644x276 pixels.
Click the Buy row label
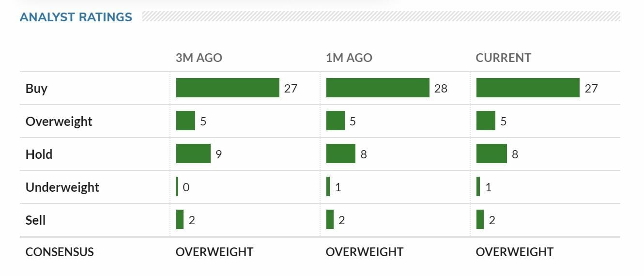[x=36, y=89]
